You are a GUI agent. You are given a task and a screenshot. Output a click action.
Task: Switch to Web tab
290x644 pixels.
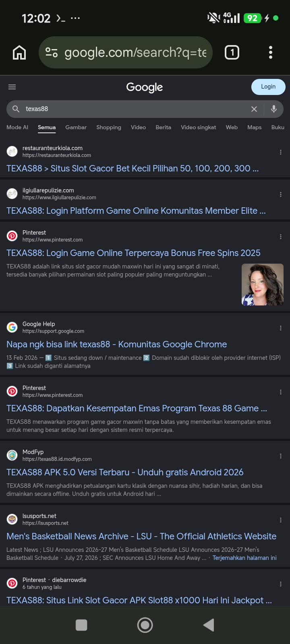[x=232, y=127]
